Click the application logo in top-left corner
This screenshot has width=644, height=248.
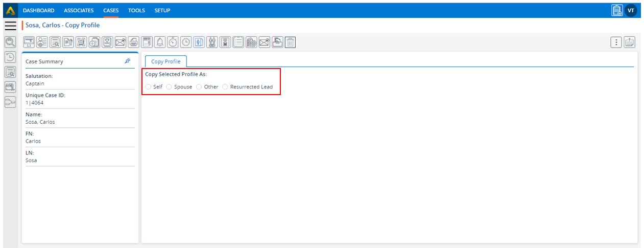(10, 10)
